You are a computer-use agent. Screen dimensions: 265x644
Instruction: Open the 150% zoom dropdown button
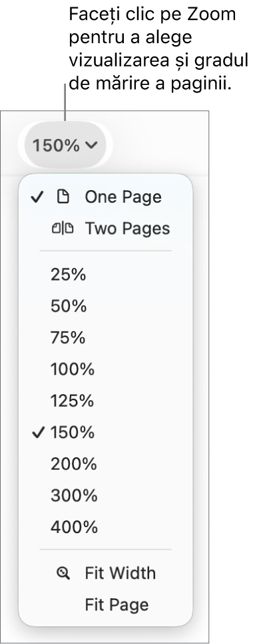(x=65, y=145)
